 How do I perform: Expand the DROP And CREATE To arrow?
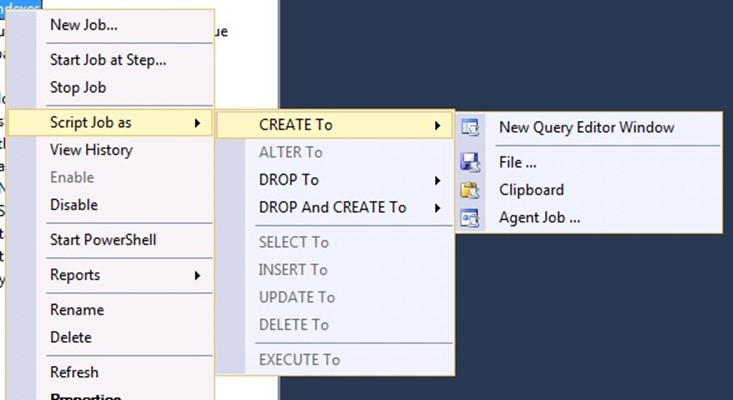[437, 208]
